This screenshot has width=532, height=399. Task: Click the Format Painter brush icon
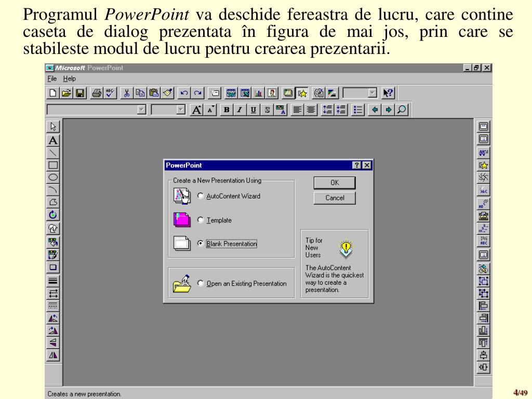167,93
